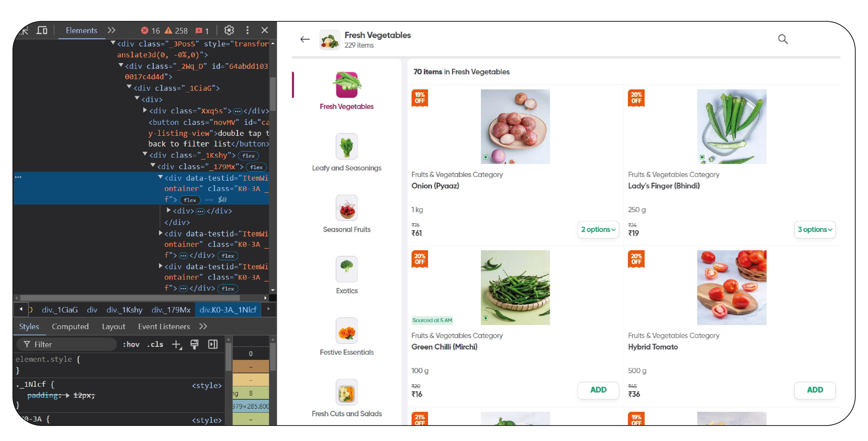Open the 16 errors indicator
868x441 pixels.
pyautogui.click(x=151, y=31)
